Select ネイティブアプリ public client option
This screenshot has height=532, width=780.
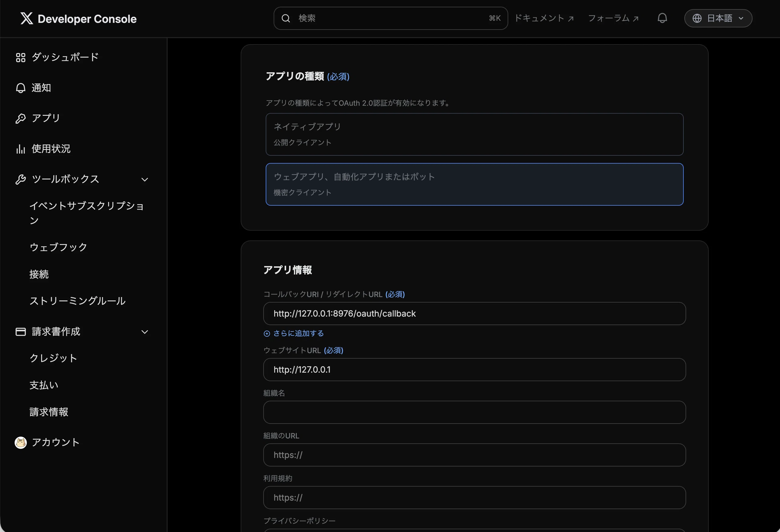coord(475,134)
